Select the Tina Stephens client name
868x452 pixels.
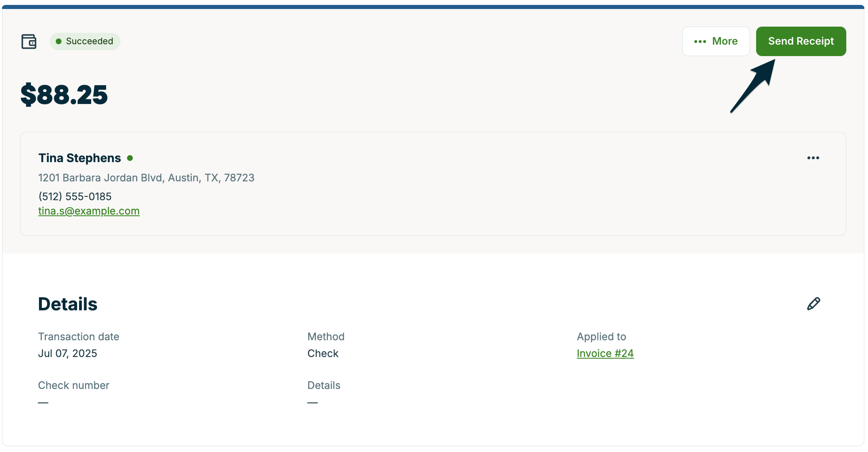click(80, 158)
